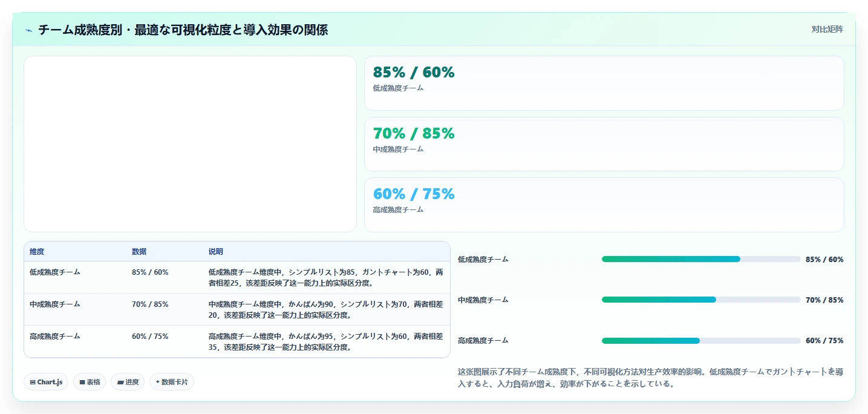Select the 进度 tag chip

[128, 382]
